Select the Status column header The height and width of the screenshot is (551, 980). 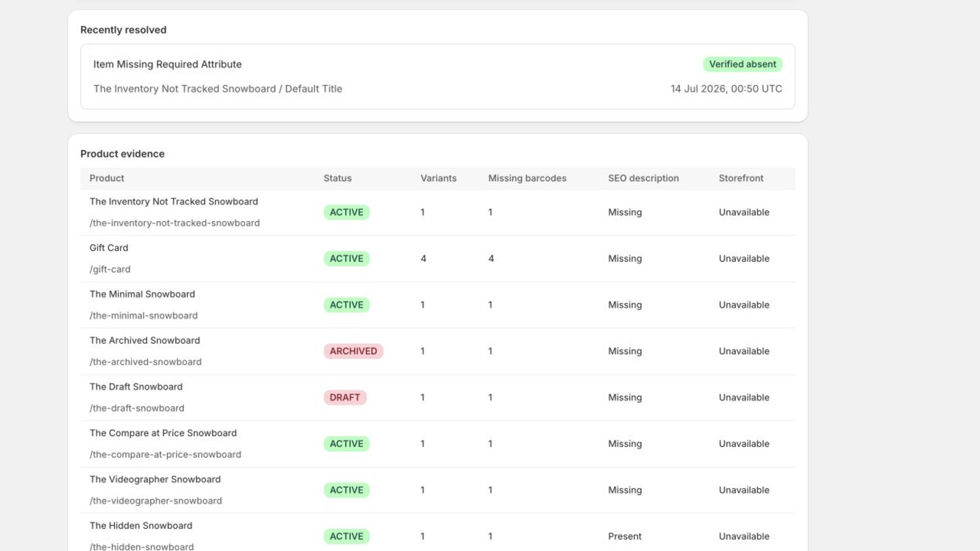tap(337, 178)
